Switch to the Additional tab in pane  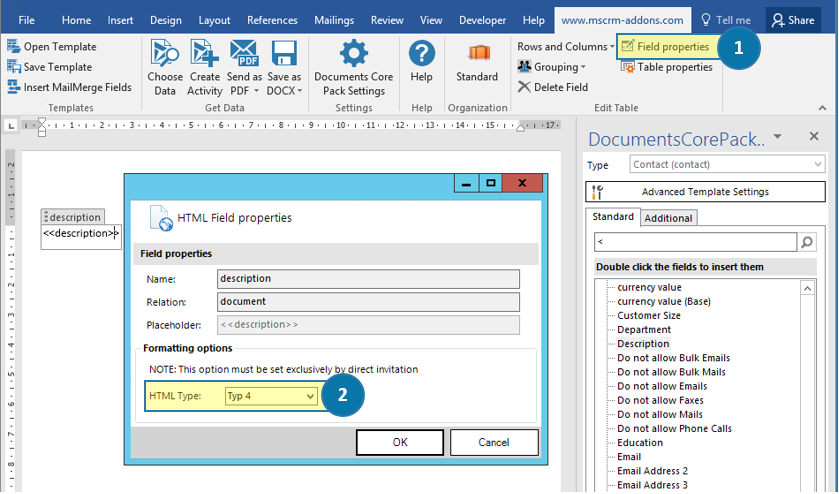click(668, 218)
